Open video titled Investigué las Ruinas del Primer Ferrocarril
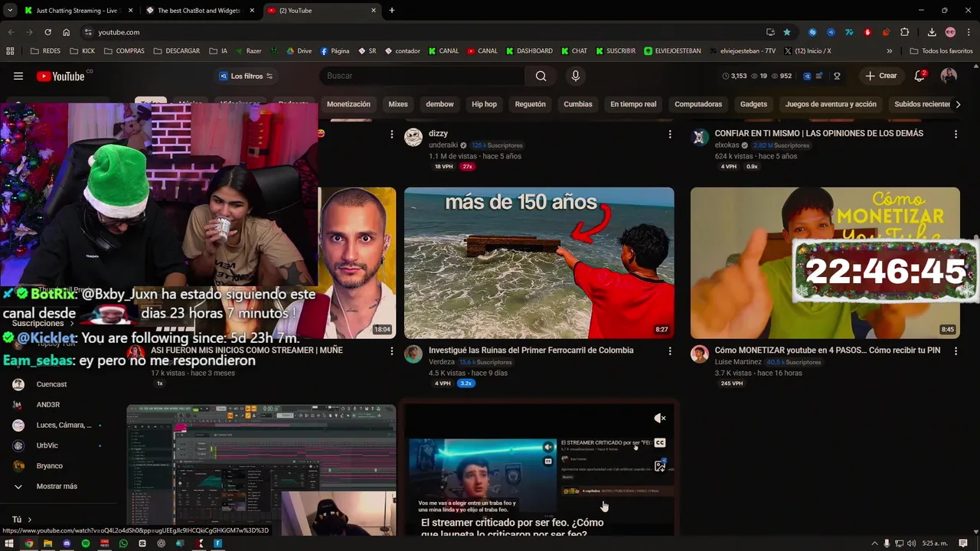This screenshot has height=551, width=980. [x=531, y=350]
